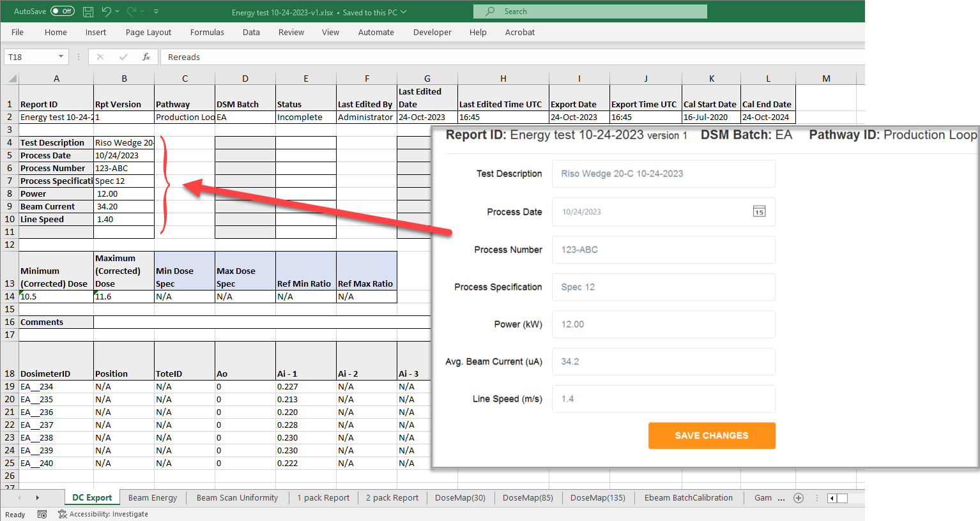This screenshot has width=980, height=521.
Task: Click the New Sheet plus icon
Action: [799, 498]
